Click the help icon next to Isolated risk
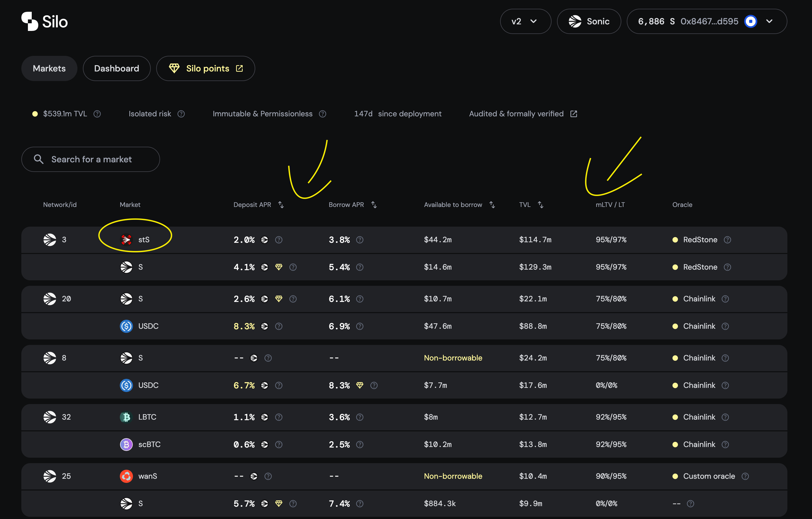The height and width of the screenshot is (519, 812). click(x=181, y=114)
